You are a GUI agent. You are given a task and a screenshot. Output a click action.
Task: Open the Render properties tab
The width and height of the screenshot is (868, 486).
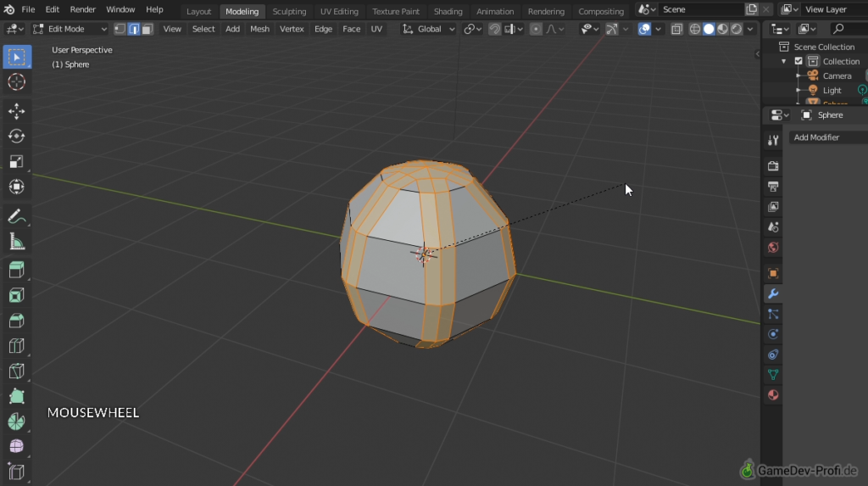[x=773, y=166]
